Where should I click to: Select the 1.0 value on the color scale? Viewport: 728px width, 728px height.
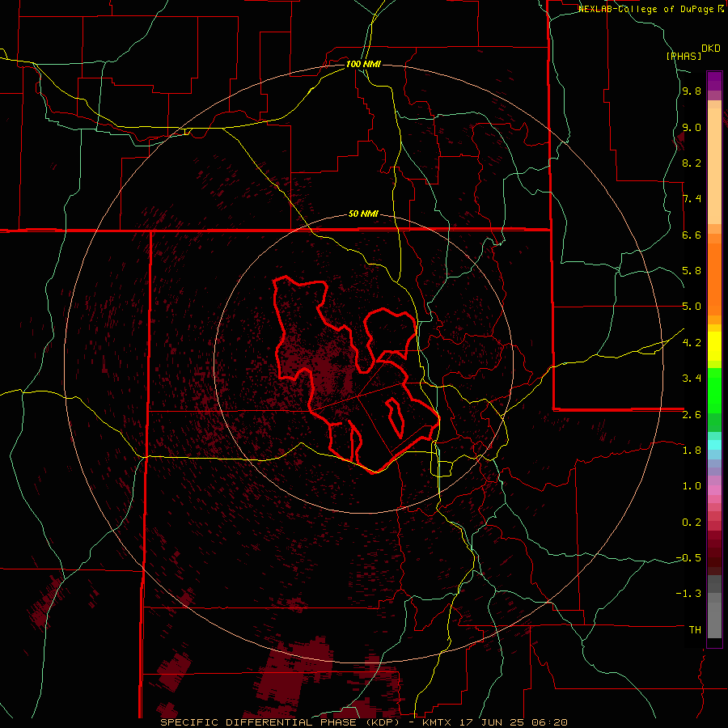pyautogui.click(x=692, y=486)
